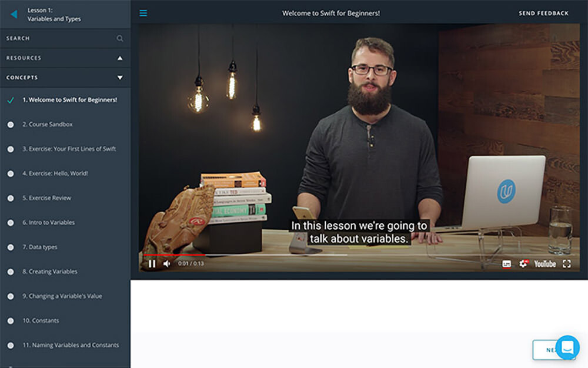The height and width of the screenshot is (368, 588).
Task: Expand the Concepts section arrow
Action: point(120,78)
